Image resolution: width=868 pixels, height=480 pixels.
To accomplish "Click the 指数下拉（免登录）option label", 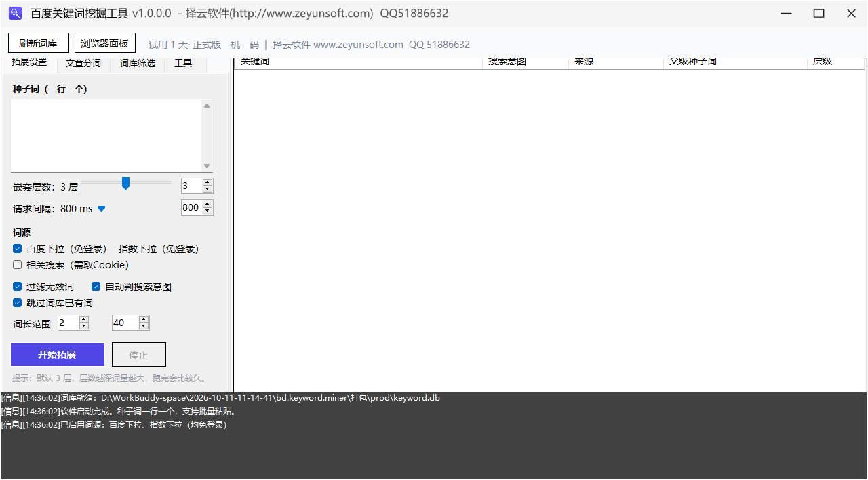I will (x=160, y=249).
